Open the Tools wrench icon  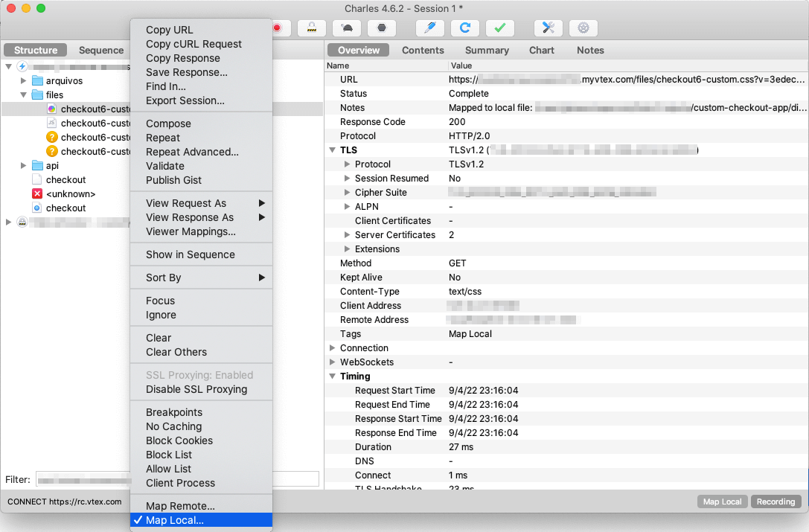coord(548,28)
